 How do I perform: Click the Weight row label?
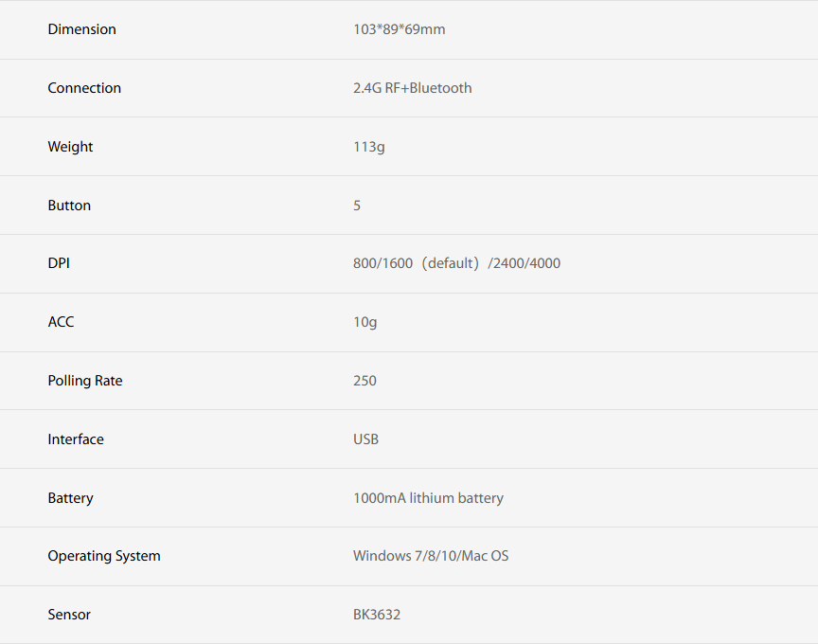70,147
